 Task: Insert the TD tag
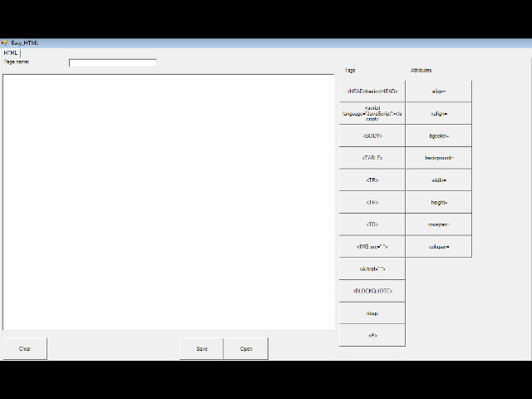tap(372, 224)
